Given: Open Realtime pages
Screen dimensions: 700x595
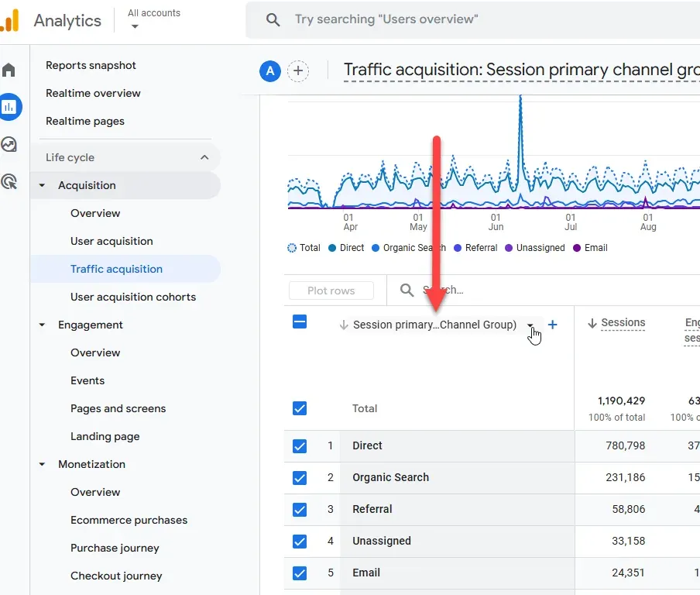Looking at the screenshot, I should 85,121.
